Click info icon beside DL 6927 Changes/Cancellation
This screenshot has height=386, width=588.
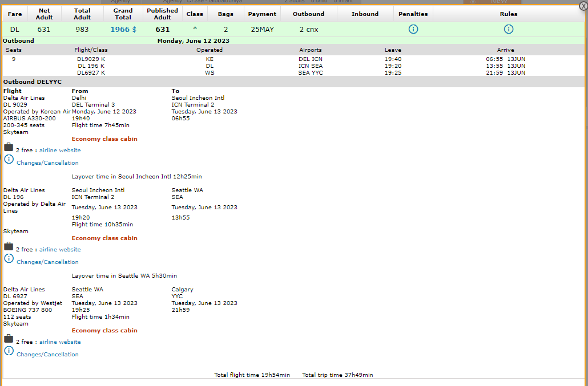tap(9, 351)
